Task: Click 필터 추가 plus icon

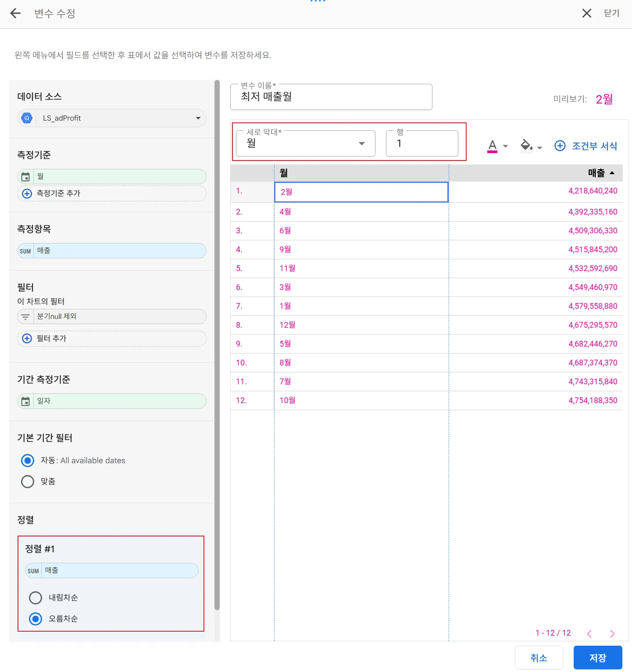Action: [27, 339]
